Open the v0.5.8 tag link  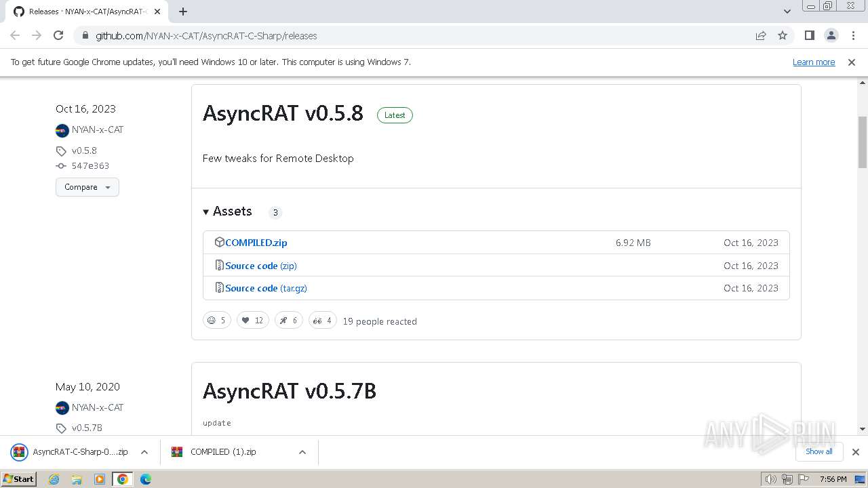tap(84, 150)
